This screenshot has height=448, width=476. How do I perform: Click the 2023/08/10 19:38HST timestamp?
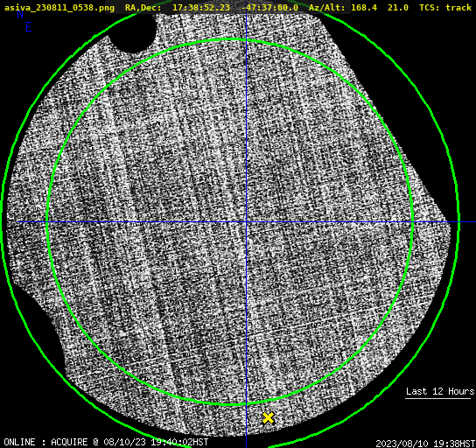click(x=425, y=443)
